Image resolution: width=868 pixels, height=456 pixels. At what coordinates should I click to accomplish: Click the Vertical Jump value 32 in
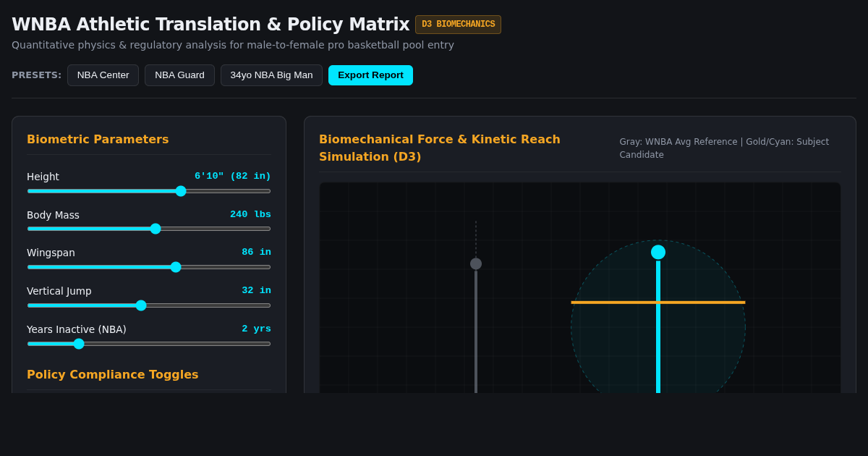pos(256,290)
